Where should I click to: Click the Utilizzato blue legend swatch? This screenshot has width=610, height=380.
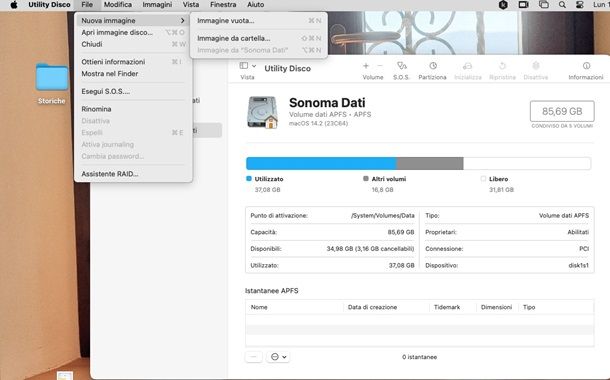coord(249,179)
